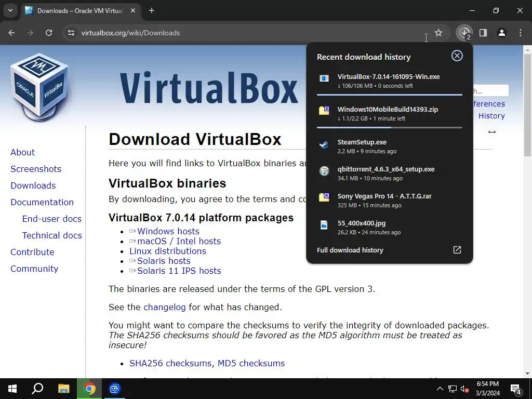
Task: Go back to the previous page
Action: coord(11,33)
